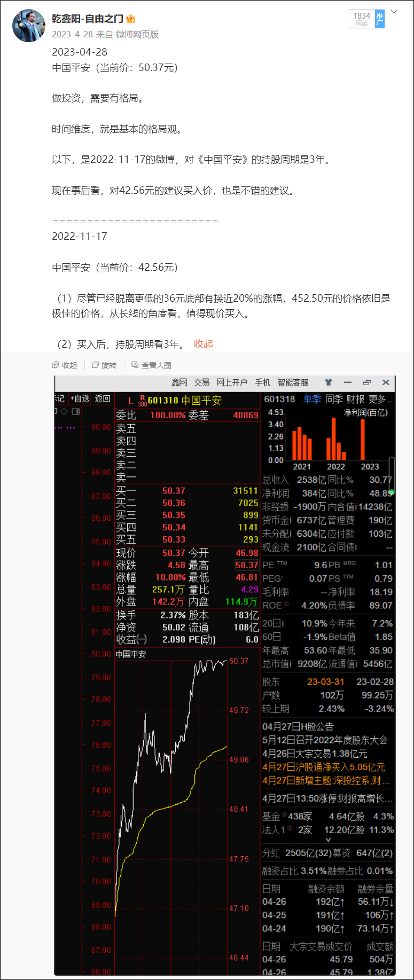Click the diamond marker icon beside the chart
414x980 pixels.
pos(64,411)
